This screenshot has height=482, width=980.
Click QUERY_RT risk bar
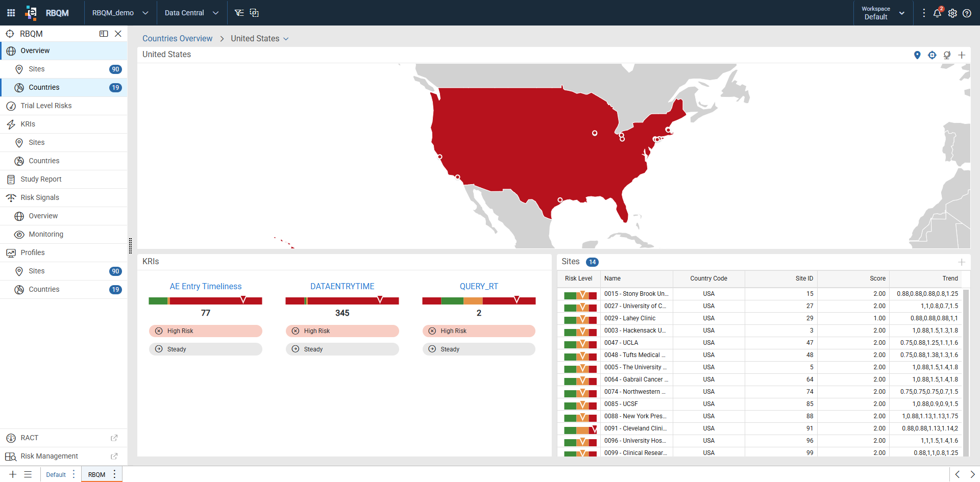[479, 301]
